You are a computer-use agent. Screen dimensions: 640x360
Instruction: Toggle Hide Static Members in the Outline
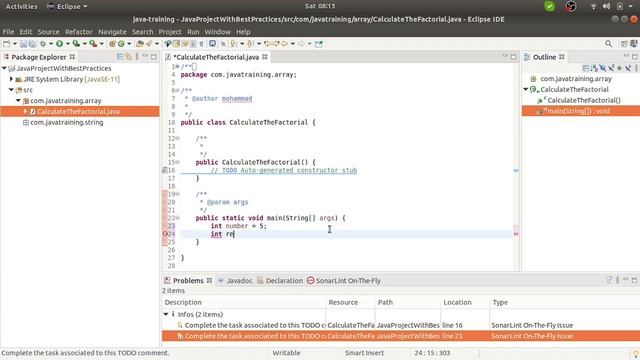(611, 68)
